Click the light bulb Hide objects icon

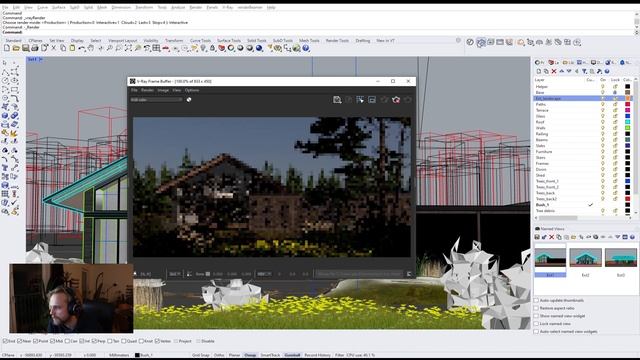pyautogui.click(x=203, y=48)
